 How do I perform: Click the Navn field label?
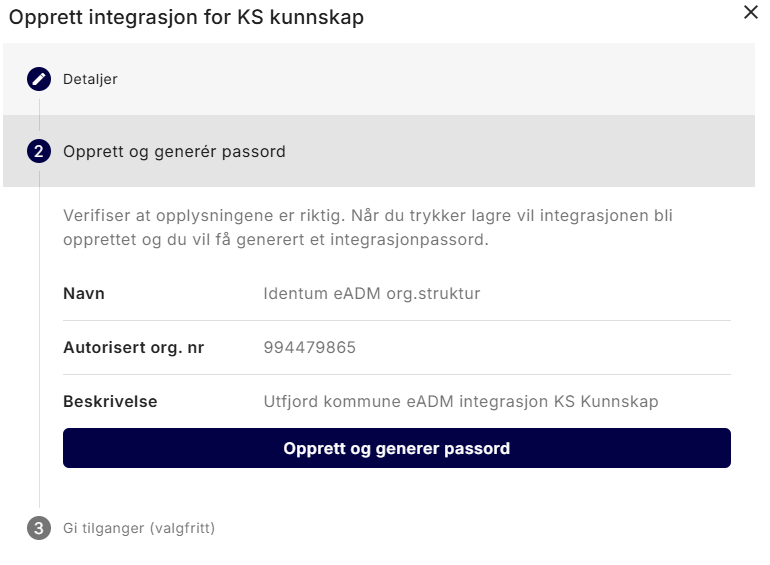coord(84,294)
